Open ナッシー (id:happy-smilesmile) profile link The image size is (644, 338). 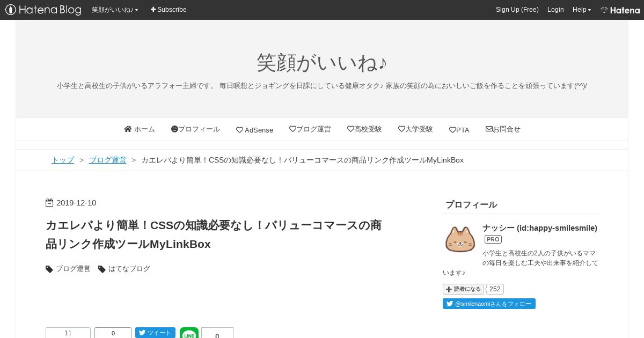coord(540,228)
